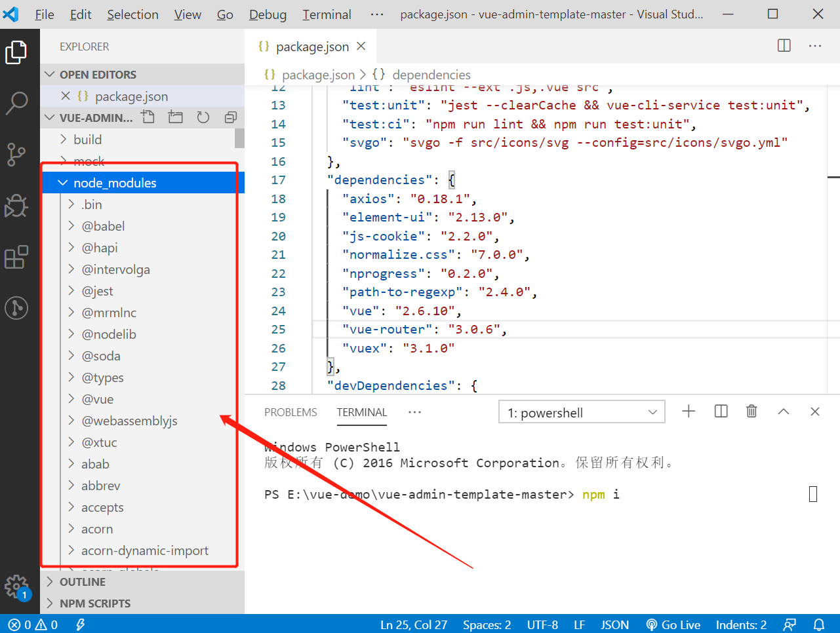Image resolution: width=840 pixels, height=633 pixels.
Task: Click the explorer vertical scrollbar thumb
Action: click(x=239, y=138)
